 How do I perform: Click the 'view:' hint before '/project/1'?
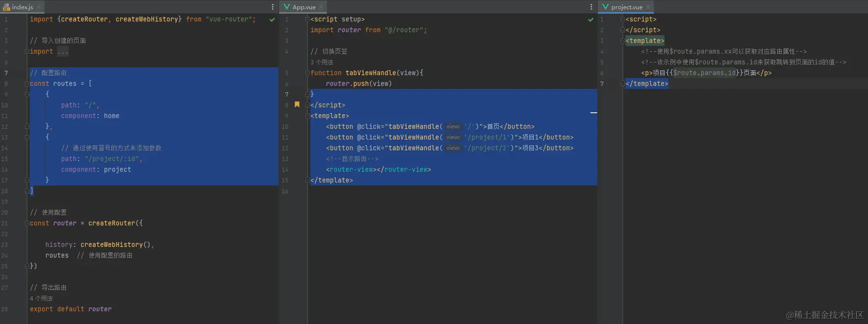(x=453, y=137)
